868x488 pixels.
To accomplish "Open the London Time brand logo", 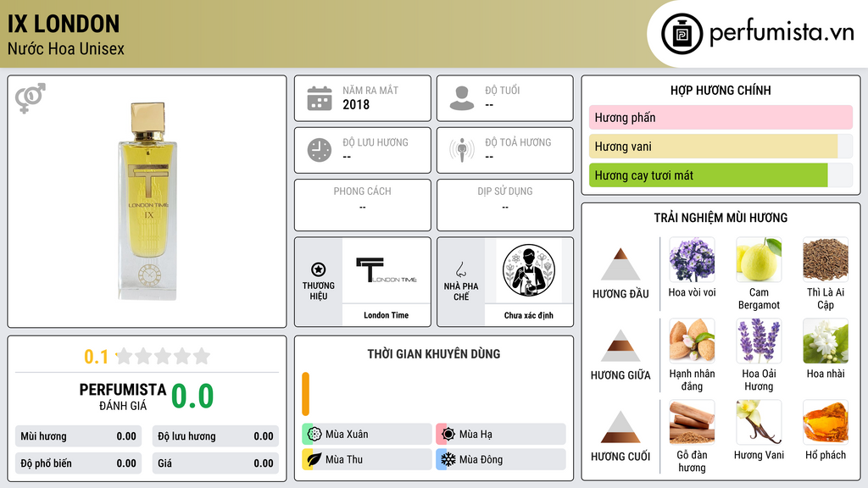I will click(x=386, y=270).
